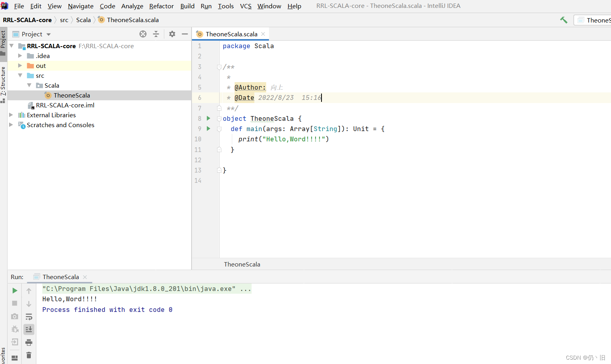
Task: Fold the doc comment at line 3
Action: (x=219, y=67)
